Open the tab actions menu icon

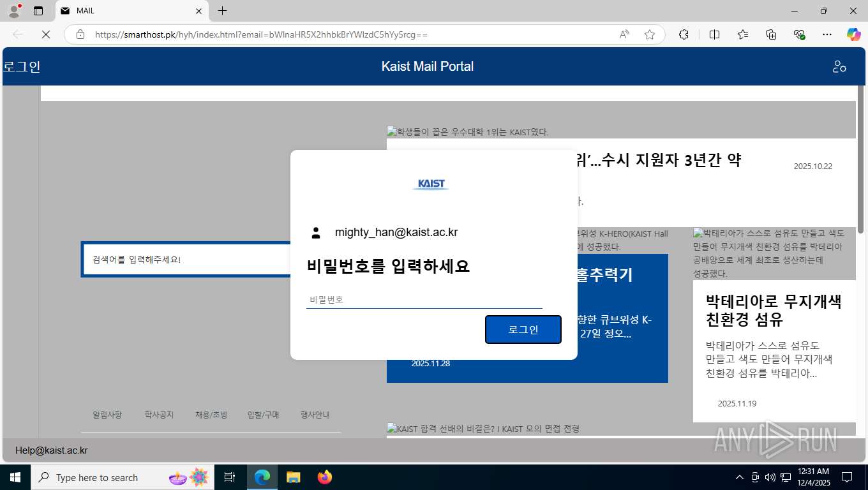(38, 11)
